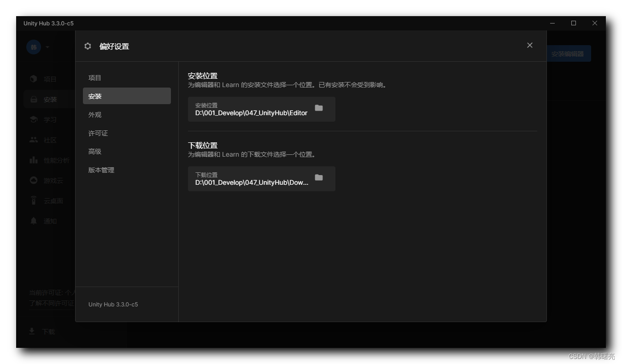Click the preferences gear icon
Viewport: 622px width, 364px height.
[x=88, y=46]
